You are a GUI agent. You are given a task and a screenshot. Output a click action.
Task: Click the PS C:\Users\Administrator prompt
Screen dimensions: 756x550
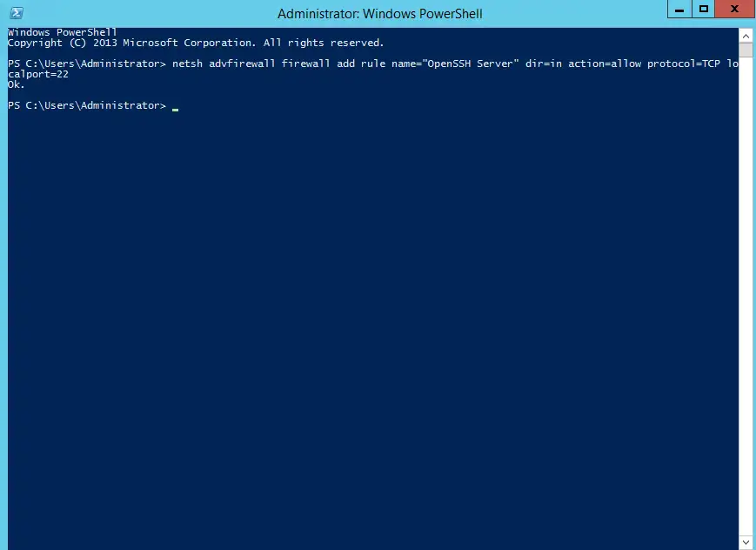(85, 104)
